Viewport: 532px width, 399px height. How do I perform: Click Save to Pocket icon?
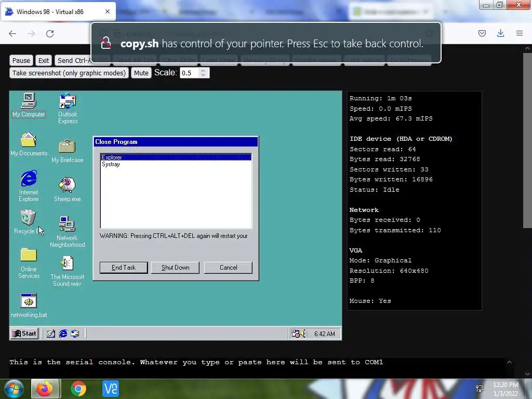[482, 33]
